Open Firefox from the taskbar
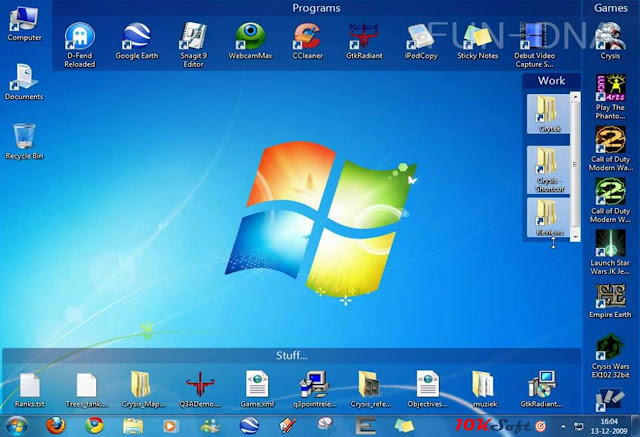Viewport: 640px width, 437px height. 56,426
